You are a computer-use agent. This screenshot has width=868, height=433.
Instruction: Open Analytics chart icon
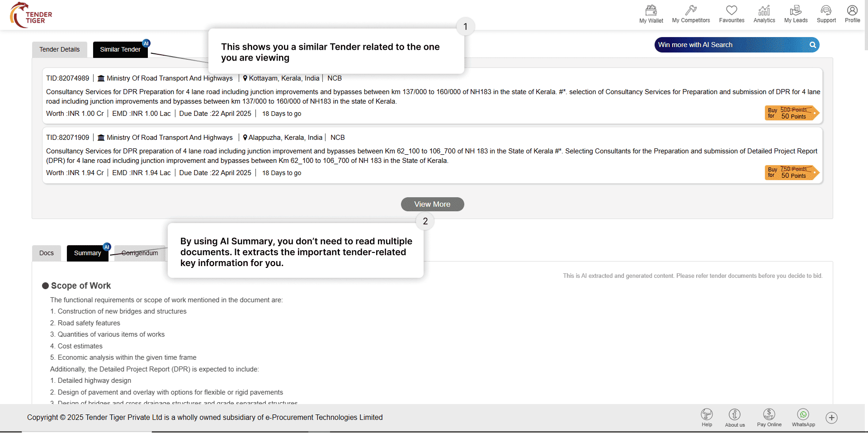764,11
